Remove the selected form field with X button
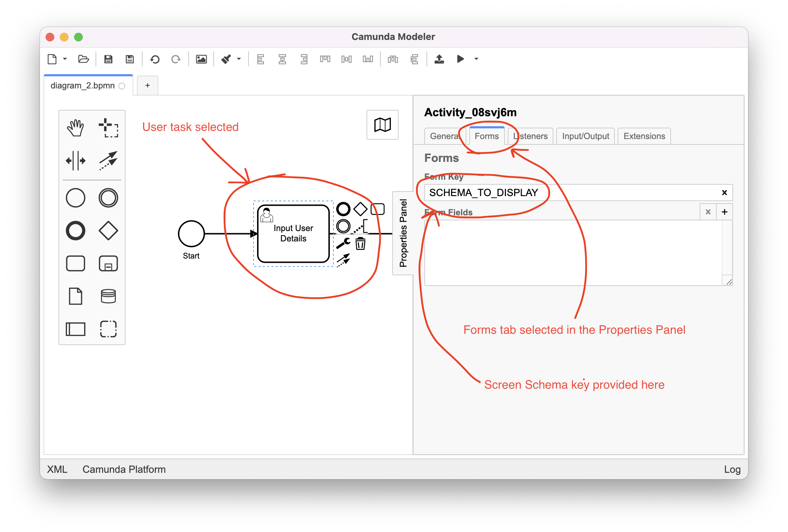The image size is (788, 532). coord(708,212)
